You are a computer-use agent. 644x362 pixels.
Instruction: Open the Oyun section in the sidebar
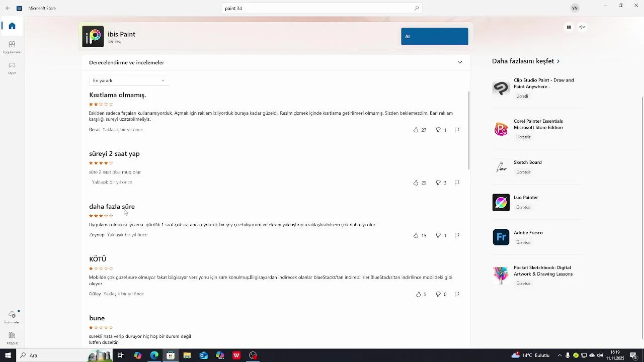pos(12,68)
